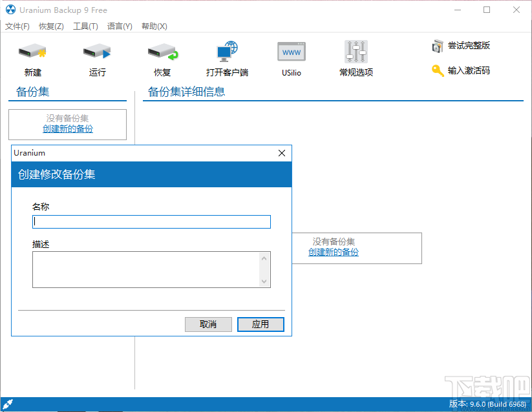Open the 工具 menu
This screenshot has width=532, height=412.
point(85,26)
